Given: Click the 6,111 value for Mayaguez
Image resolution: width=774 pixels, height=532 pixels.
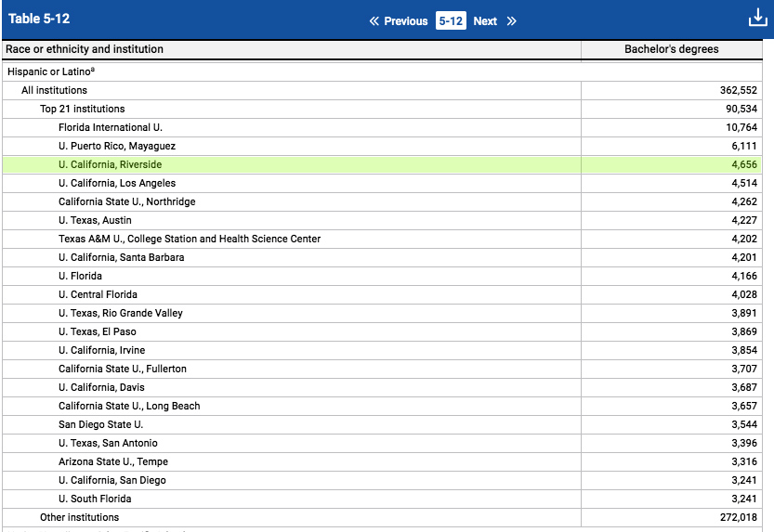Looking at the screenshot, I should [744, 147].
